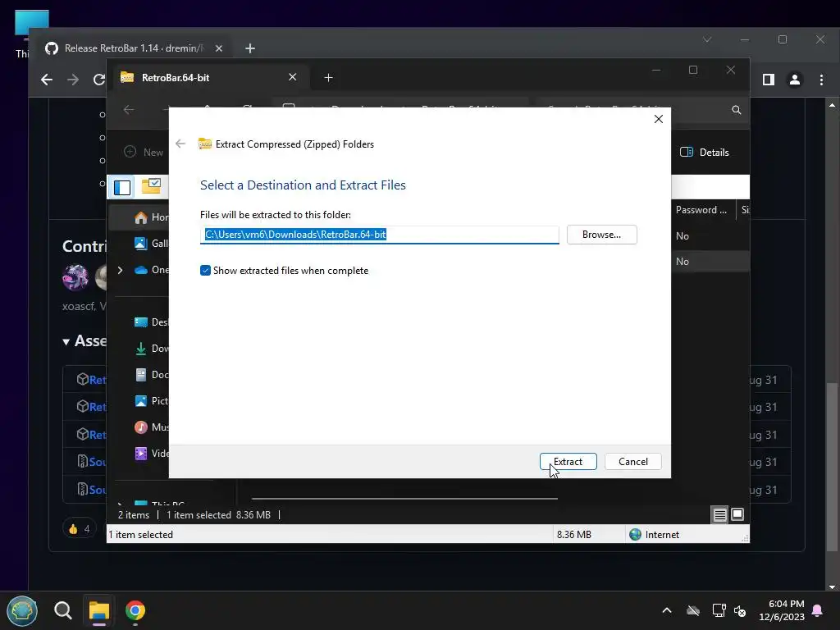
Task: Open Pictures folder in sidebar
Action: pyautogui.click(x=151, y=400)
